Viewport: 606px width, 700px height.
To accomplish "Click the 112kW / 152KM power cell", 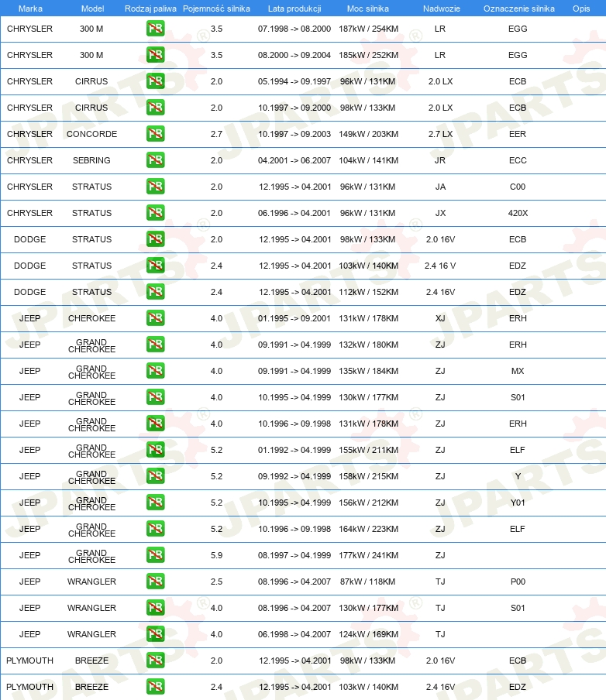I will [x=369, y=292].
